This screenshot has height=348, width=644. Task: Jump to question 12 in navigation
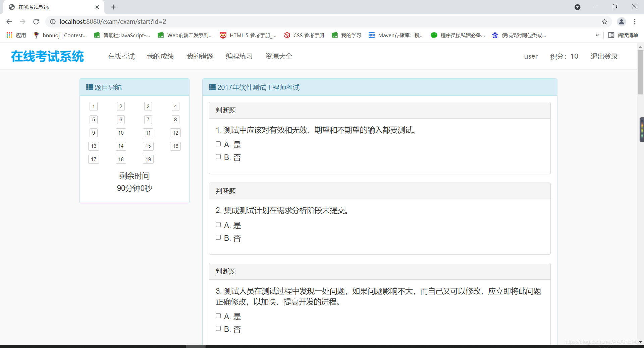point(175,133)
